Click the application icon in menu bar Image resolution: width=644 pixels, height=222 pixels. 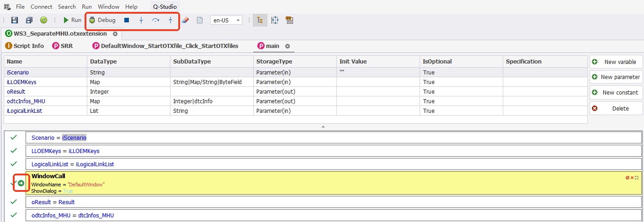(7, 6)
